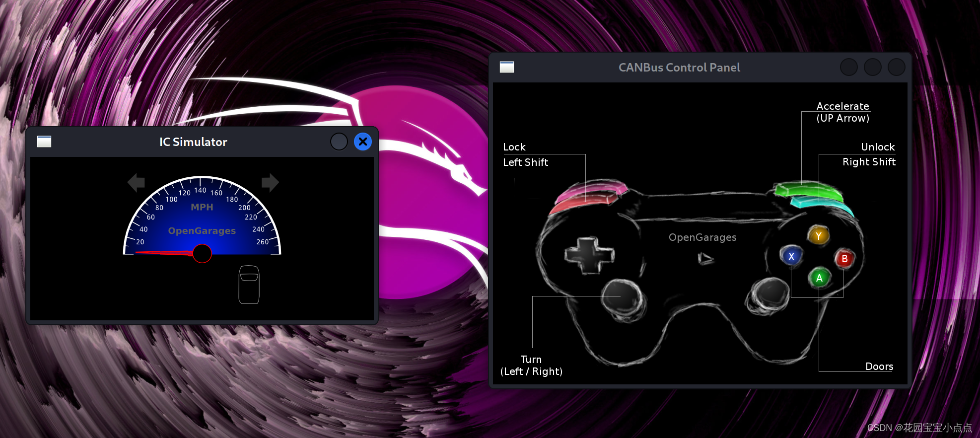The image size is (980, 438).
Task: Click the Lock label in the control panel
Action: point(514,147)
